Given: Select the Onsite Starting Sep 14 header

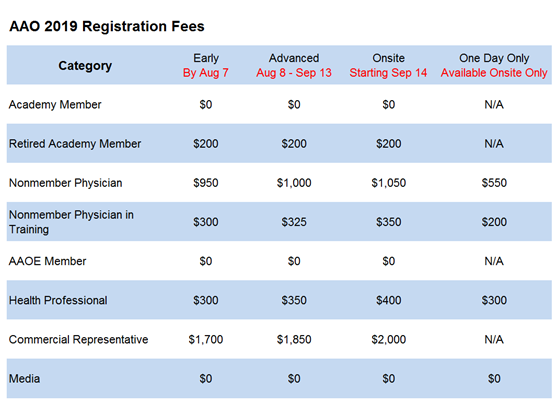Looking at the screenshot, I should 388,65.
